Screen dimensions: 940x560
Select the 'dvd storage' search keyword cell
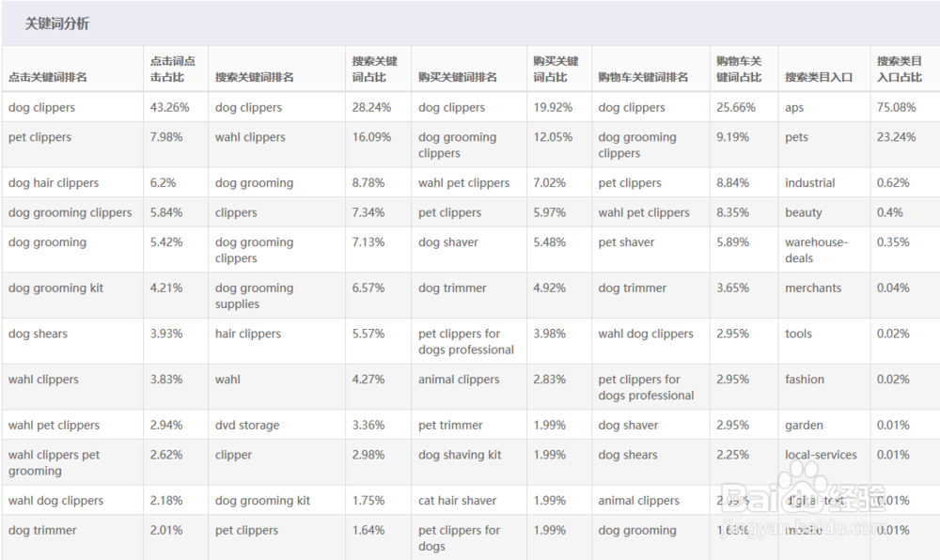tap(247, 425)
